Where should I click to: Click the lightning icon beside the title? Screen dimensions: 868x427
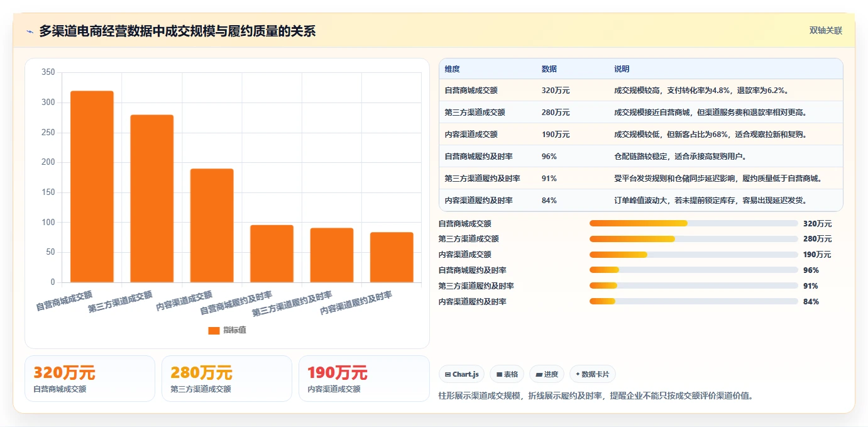point(30,31)
